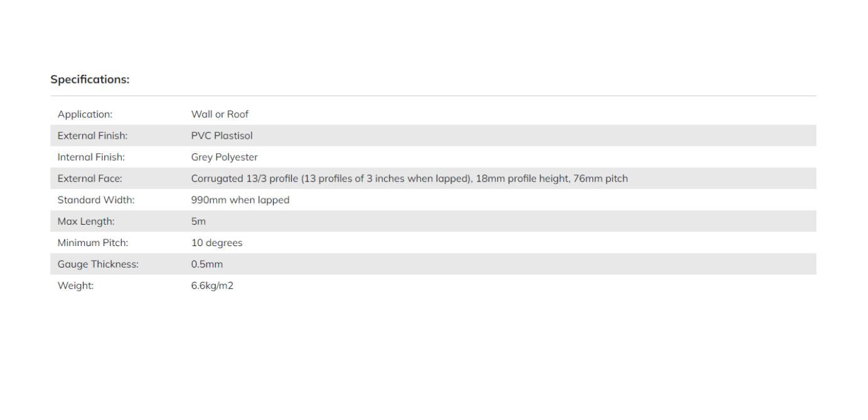Select the 6.6kg/m2 weight value

212,286
